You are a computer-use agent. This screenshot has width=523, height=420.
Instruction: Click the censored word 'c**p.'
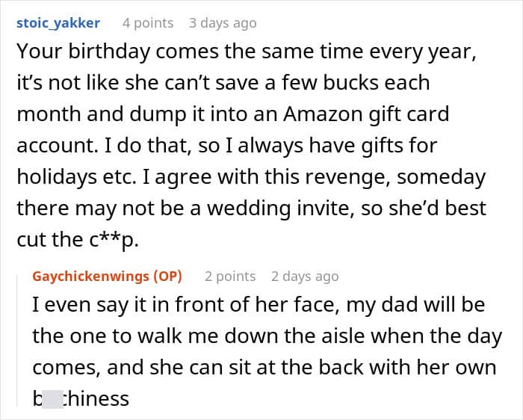(x=114, y=240)
